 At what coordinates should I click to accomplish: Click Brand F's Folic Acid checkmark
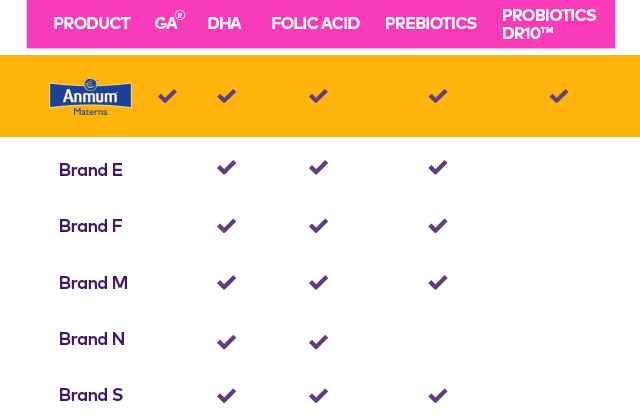pos(318,226)
